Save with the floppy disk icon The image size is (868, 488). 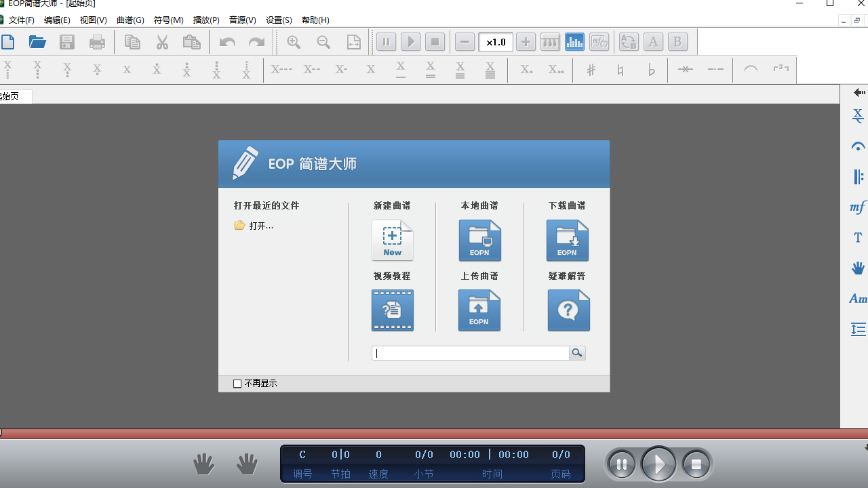click(x=67, y=42)
